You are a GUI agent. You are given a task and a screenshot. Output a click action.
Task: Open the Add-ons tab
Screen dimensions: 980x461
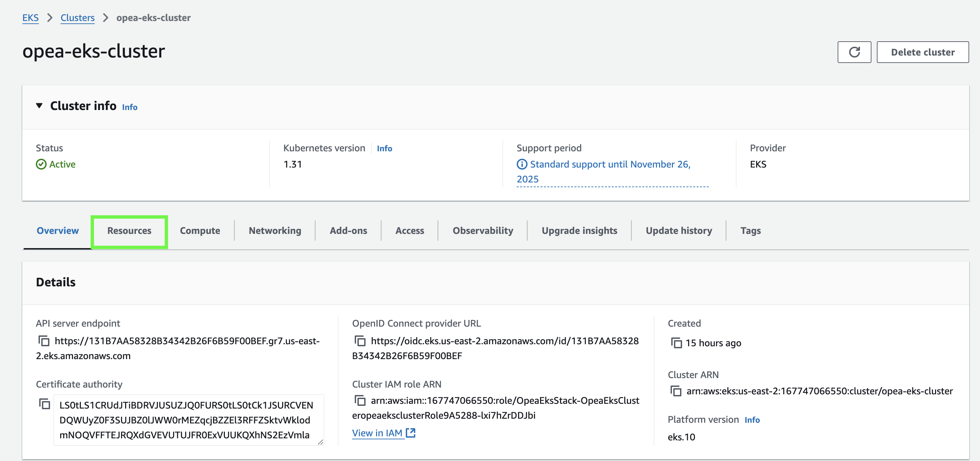(348, 231)
